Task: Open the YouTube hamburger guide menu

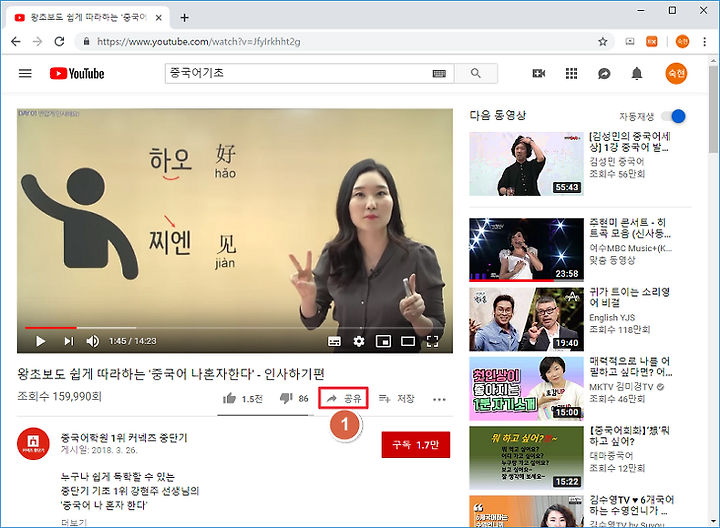Action: click(25, 73)
